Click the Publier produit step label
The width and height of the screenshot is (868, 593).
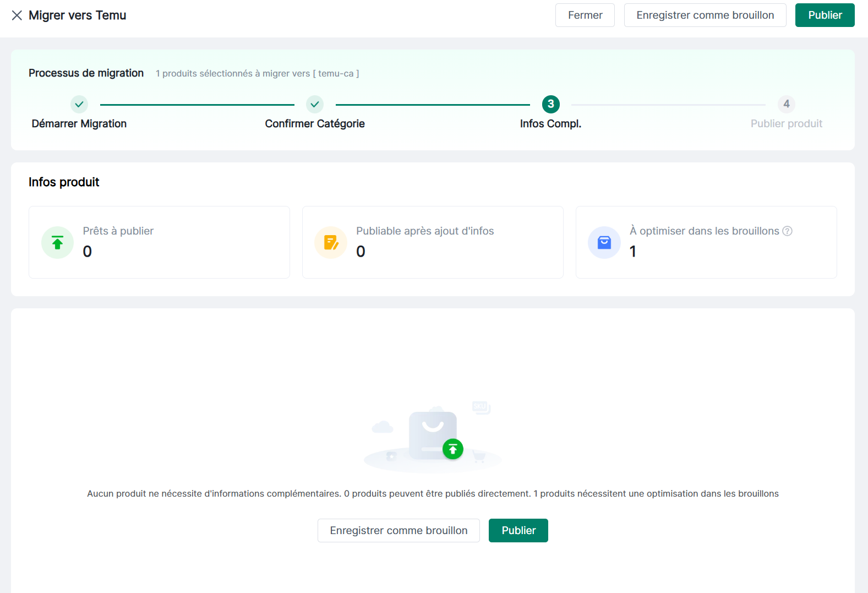786,124
